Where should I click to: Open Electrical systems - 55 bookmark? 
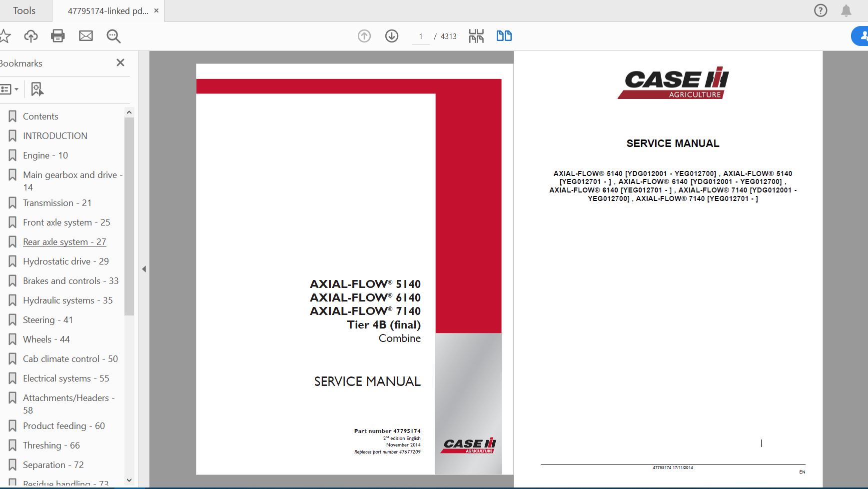click(x=66, y=378)
